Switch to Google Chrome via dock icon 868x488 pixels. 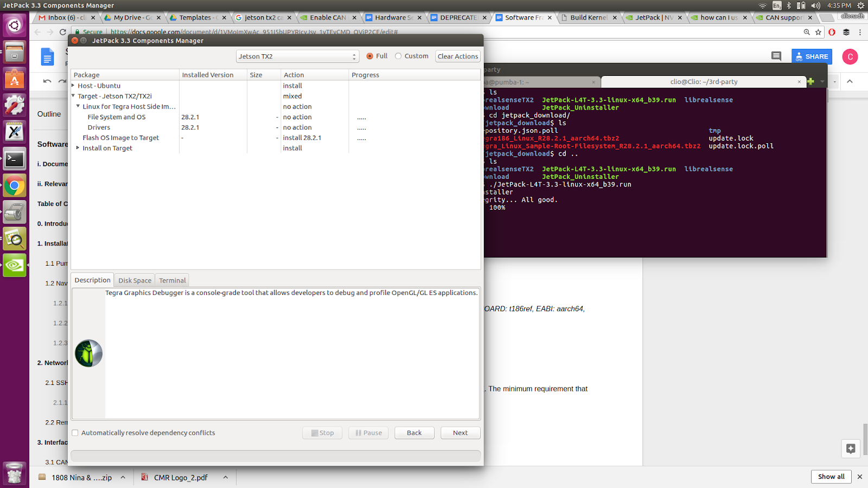pyautogui.click(x=15, y=185)
